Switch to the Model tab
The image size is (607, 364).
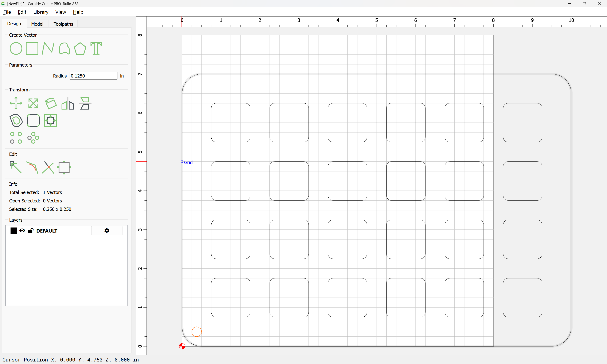click(37, 24)
